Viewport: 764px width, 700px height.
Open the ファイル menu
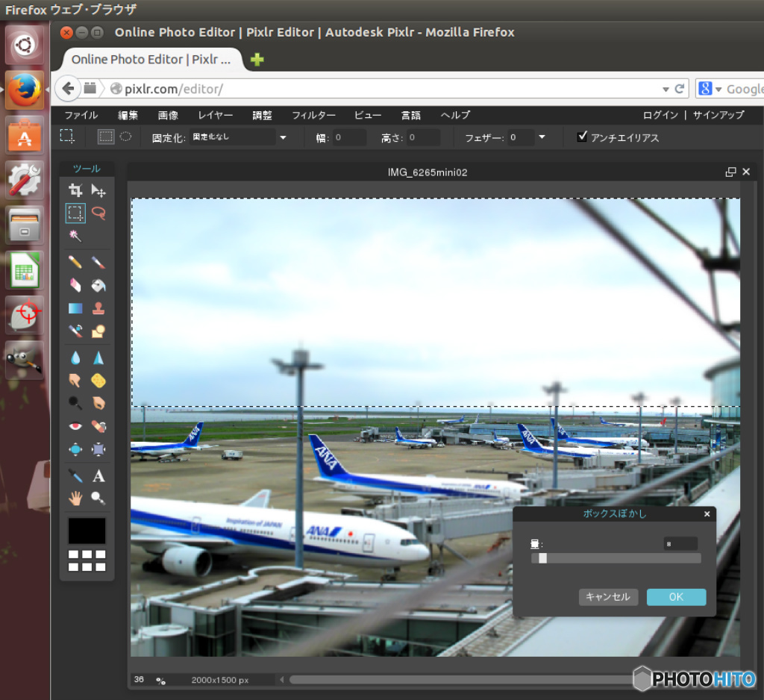coord(81,115)
